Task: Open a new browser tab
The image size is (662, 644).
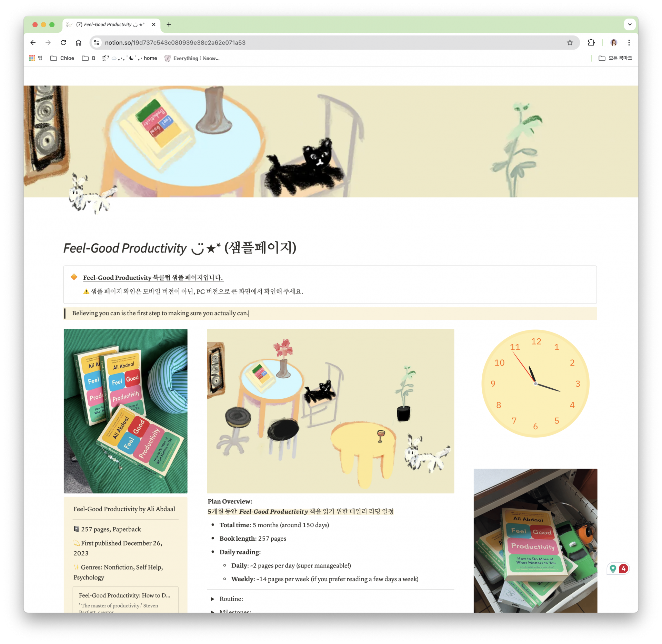Action: pos(169,24)
